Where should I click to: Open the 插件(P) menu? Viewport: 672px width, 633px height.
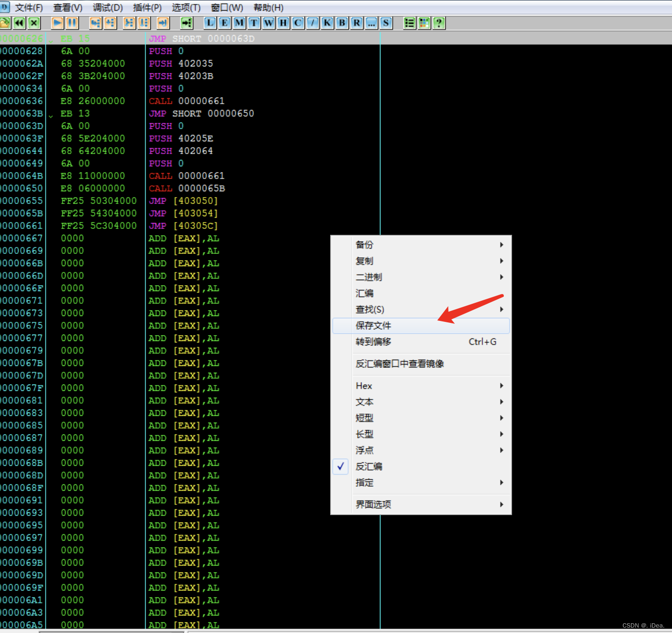[x=147, y=8]
